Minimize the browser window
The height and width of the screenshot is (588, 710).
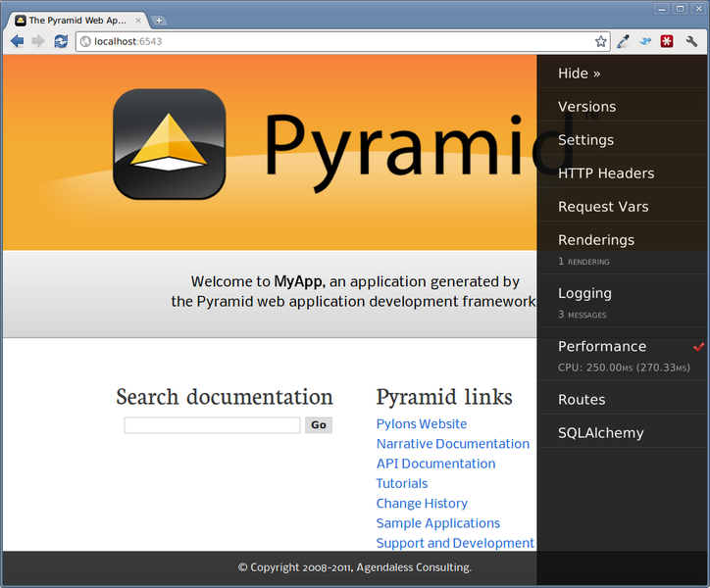pyautogui.click(x=662, y=9)
